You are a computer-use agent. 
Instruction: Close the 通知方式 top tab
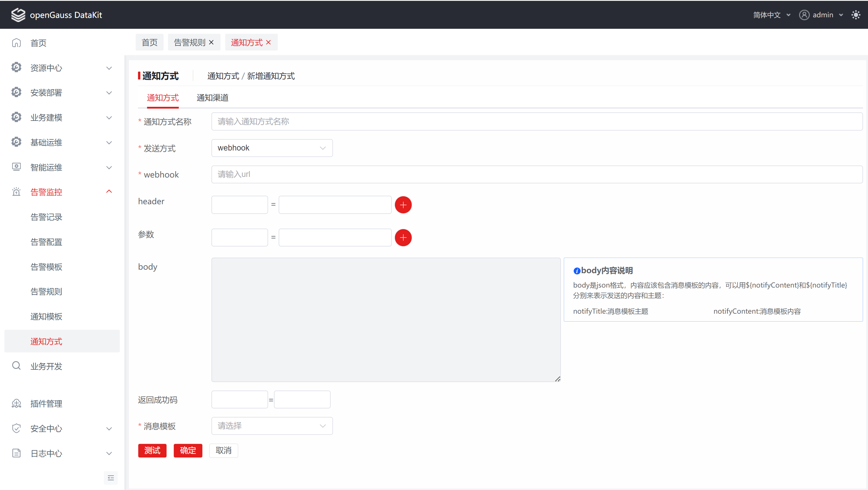[x=269, y=43]
